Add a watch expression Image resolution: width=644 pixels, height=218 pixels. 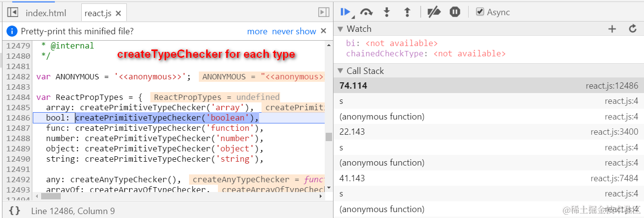(x=612, y=29)
